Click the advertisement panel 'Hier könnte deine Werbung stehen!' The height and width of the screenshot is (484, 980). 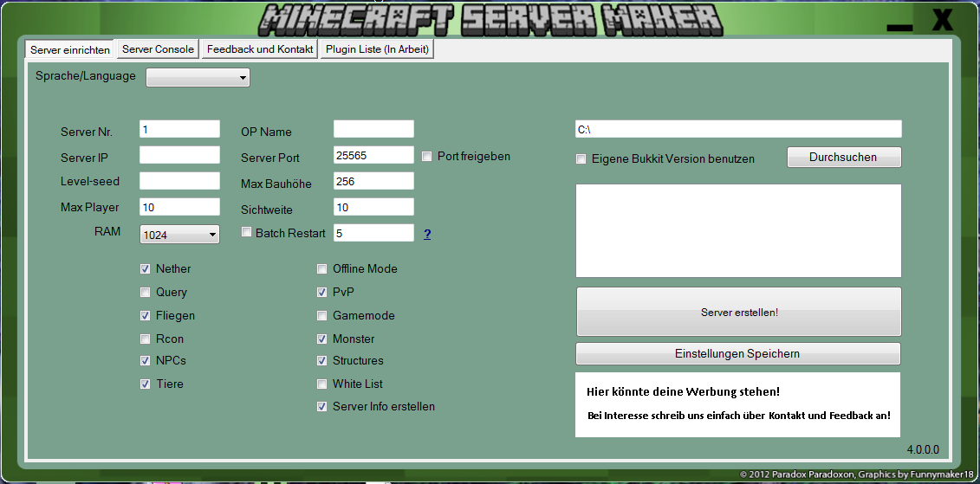738,404
